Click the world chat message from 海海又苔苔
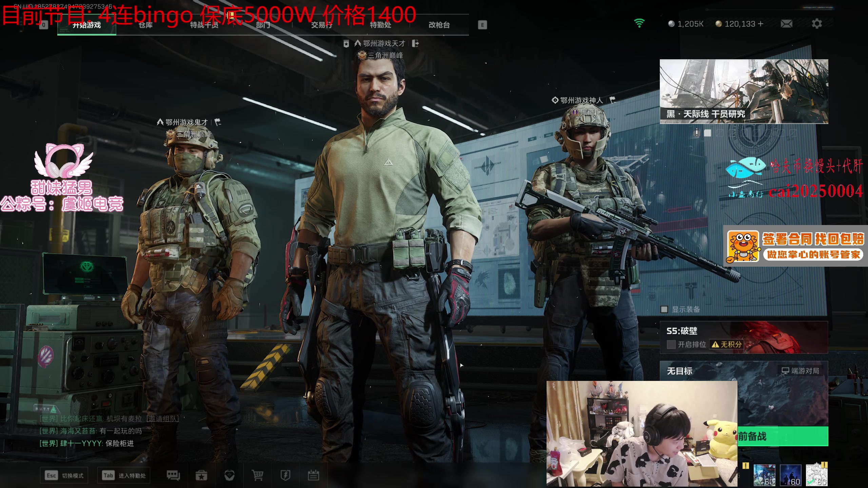The height and width of the screenshot is (488, 868). click(91, 431)
